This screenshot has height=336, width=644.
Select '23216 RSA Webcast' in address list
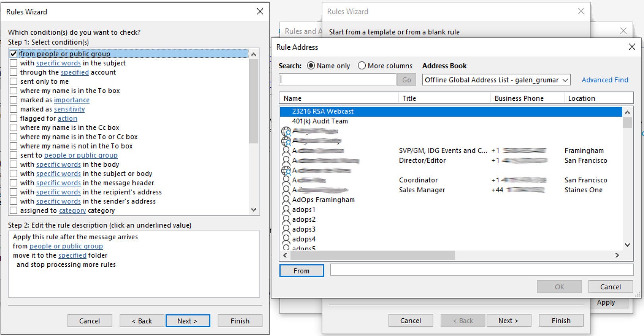(451, 111)
